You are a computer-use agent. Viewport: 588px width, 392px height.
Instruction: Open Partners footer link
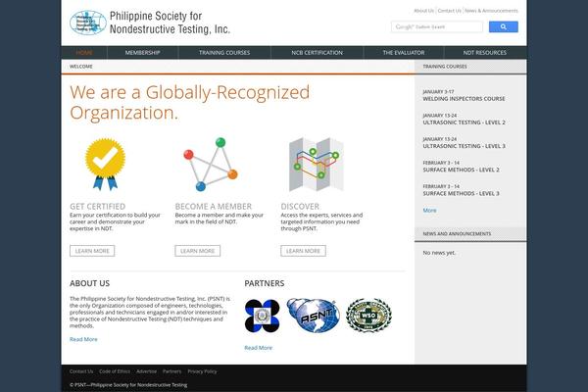171,371
